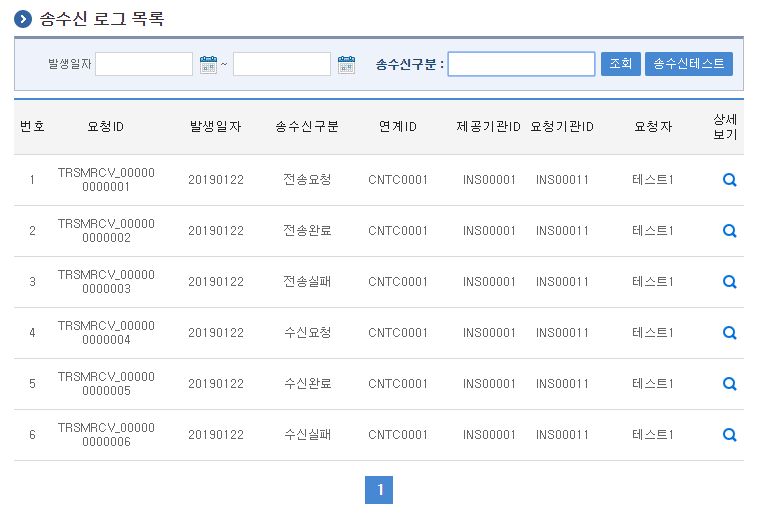View details for row 2 전송완료
Screen dimensions: 760x515
pyautogui.click(x=729, y=231)
